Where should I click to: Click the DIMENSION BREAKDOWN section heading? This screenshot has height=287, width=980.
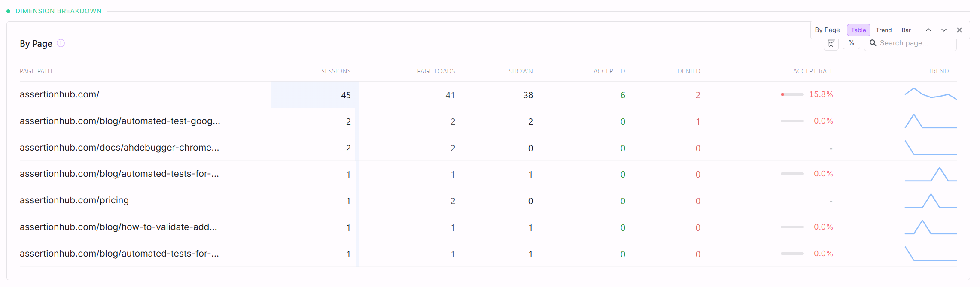pos(58,11)
